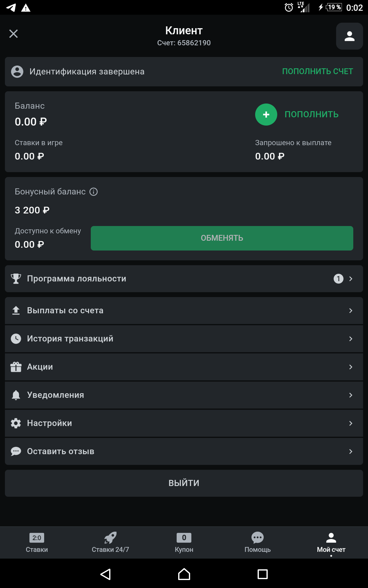This screenshot has height=588, width=368.
Task: Expand Программа лояльности chevron
Action: pyautogui.click(x=351, y=279)
